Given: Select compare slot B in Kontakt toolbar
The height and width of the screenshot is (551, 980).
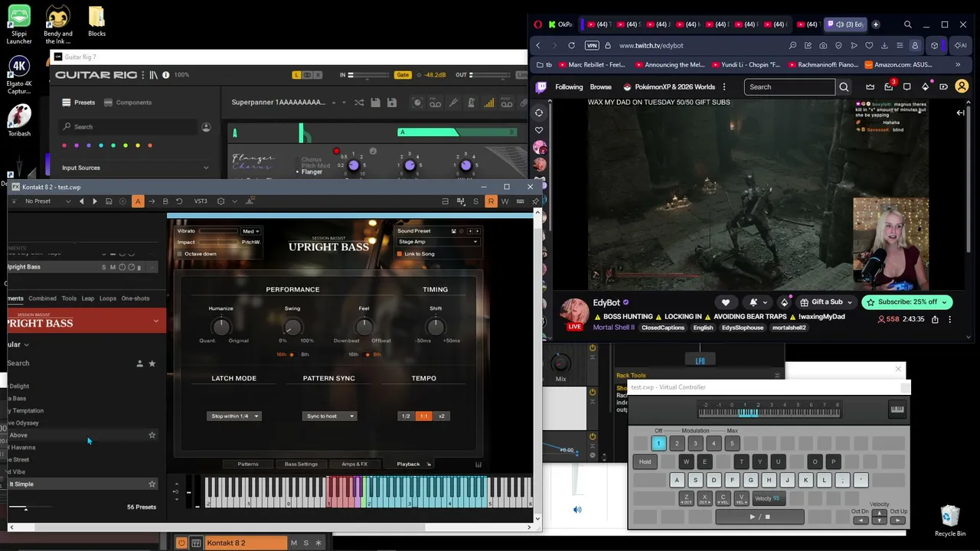Looking at the screenshot, I should coord(165,201).
